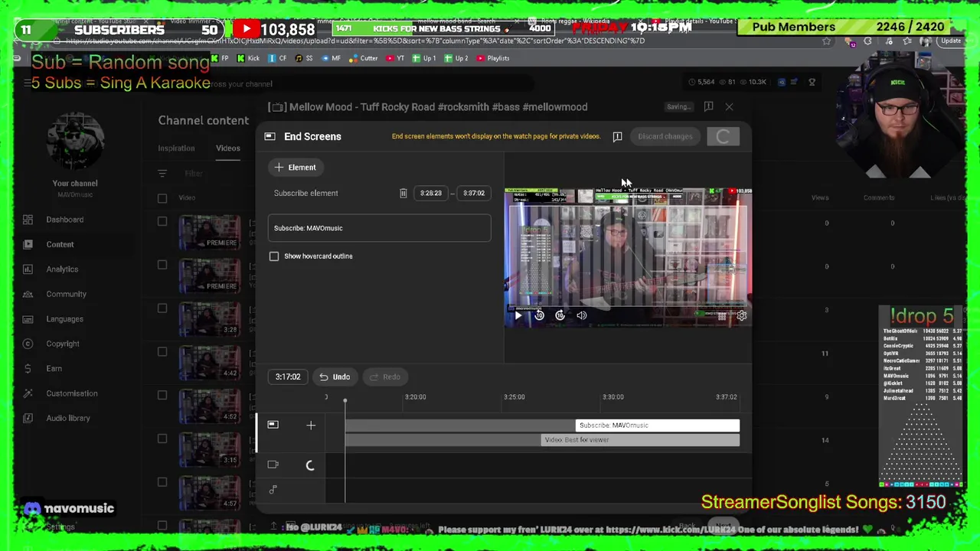The image size is (980, 551).
Task: Click the Dashboard grid icon in sidebar
Action: (x=28, y=220)
